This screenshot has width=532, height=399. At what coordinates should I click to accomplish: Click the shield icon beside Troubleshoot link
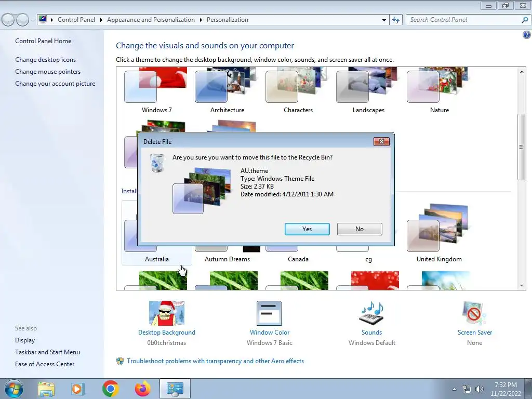coord(120,361)
